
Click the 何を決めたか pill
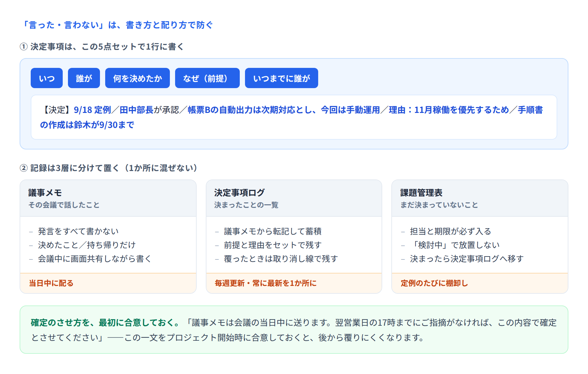coord(138,78)
